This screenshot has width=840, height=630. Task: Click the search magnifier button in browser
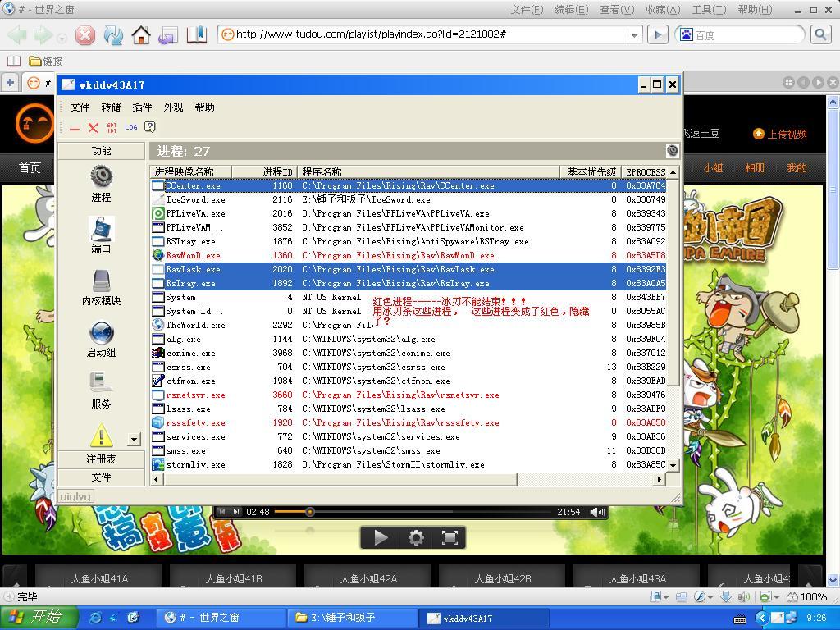click(820, 34)
